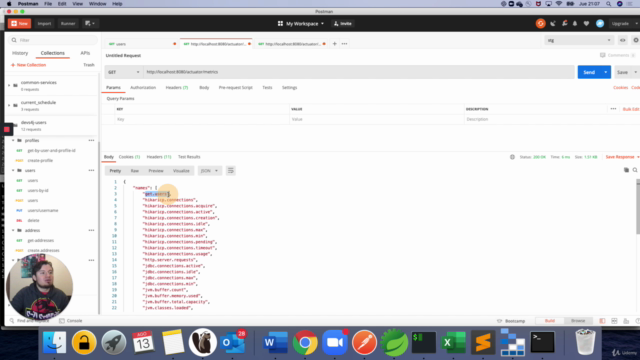Open the notifications bell icon
The image size is (640, 360).
pyautogui.click(x=575, y=24)
